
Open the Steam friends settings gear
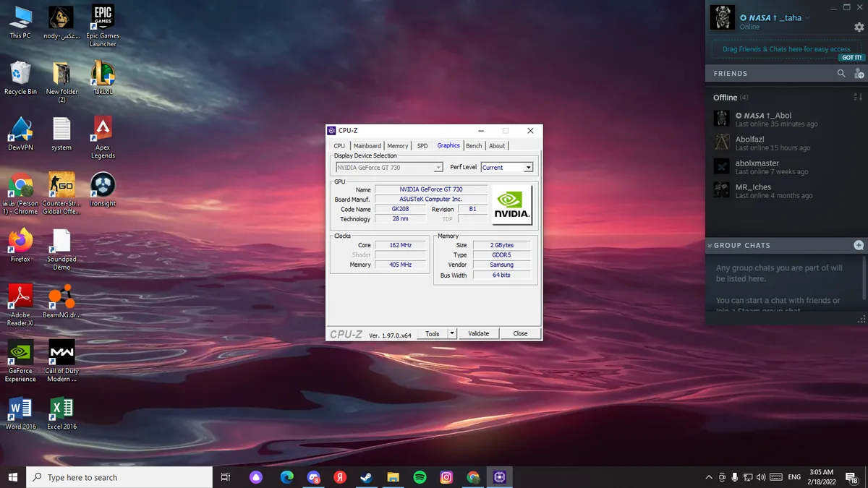859,27
